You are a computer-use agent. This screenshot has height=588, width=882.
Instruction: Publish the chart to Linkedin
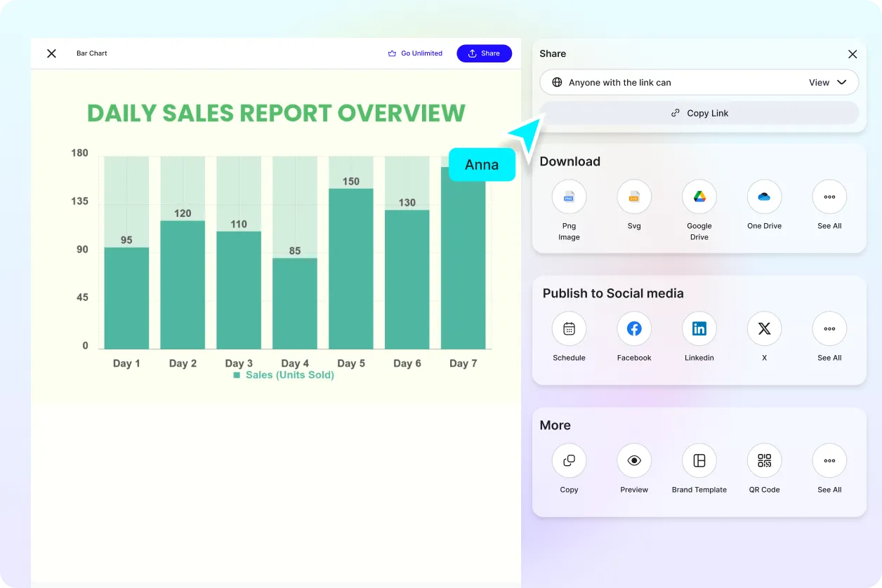pos(699,328)
